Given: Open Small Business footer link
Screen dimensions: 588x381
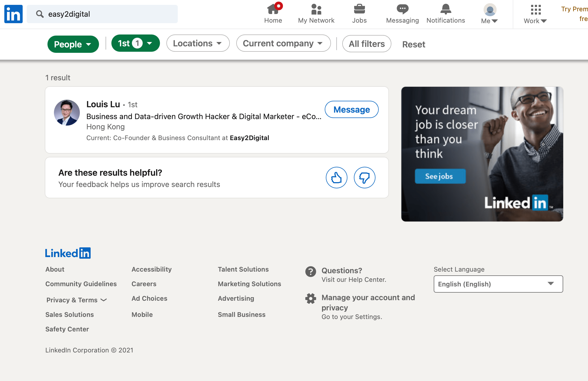Looking at the screenshot, I should (242, 314).
